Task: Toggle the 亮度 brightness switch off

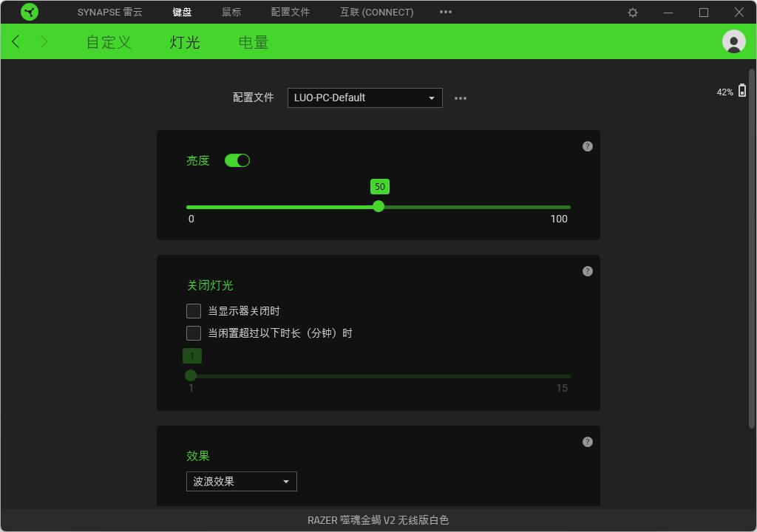Action: (237, 160)
